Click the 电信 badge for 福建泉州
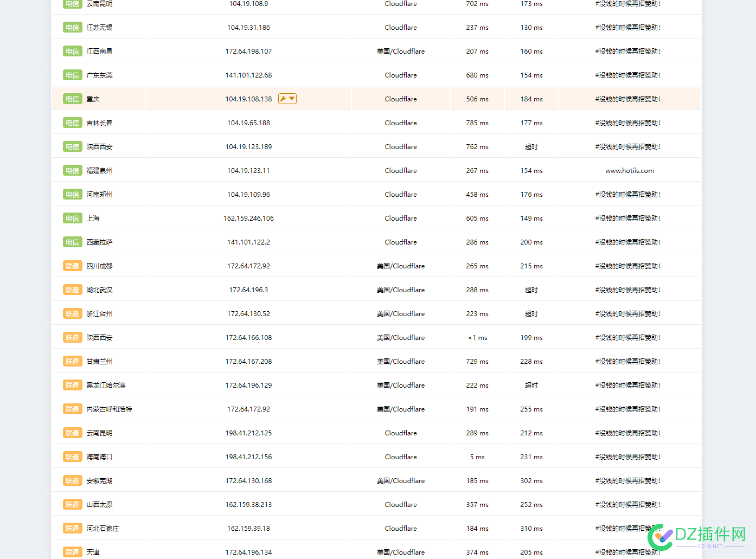The image size is (756, 559). pos(73,171)
